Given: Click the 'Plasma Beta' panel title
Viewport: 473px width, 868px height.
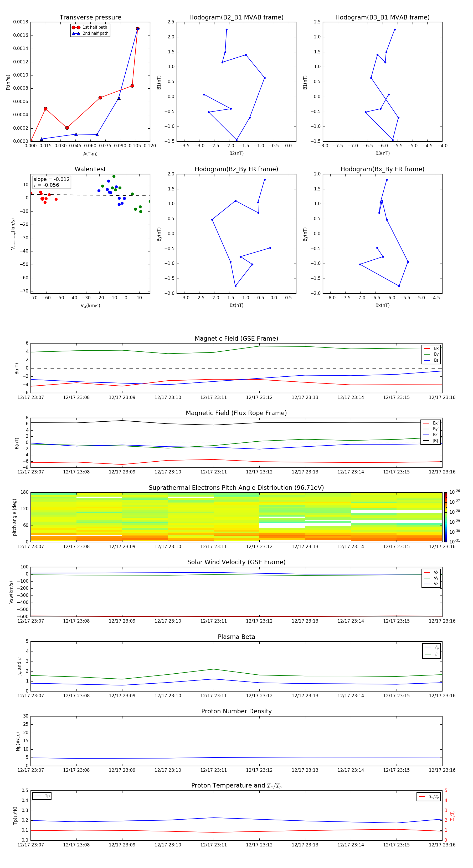Looking at the screenshot, I should 236,637.
